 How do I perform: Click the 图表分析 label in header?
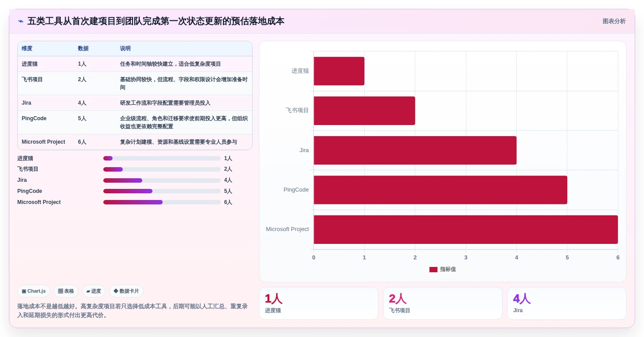[x=614, y=21]
